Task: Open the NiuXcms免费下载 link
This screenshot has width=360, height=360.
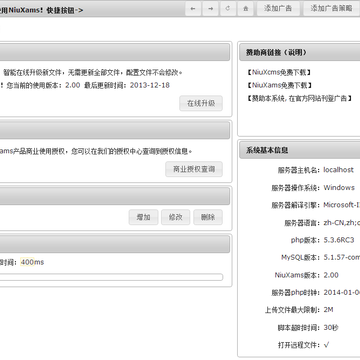Action: (x=279, y=72)
